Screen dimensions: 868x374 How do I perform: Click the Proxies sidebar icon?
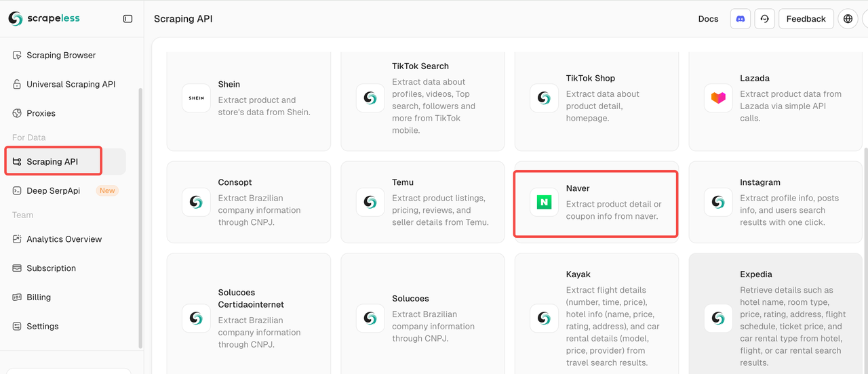coord(17,113)
